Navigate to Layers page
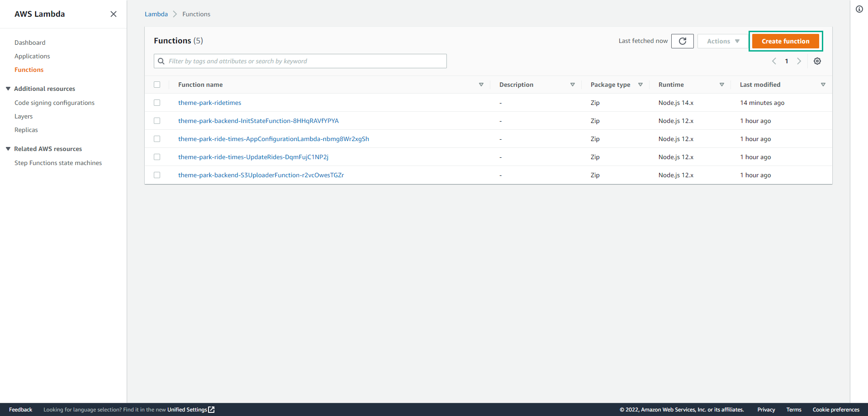This screenshot has height=416, width=868. point(24,116)
